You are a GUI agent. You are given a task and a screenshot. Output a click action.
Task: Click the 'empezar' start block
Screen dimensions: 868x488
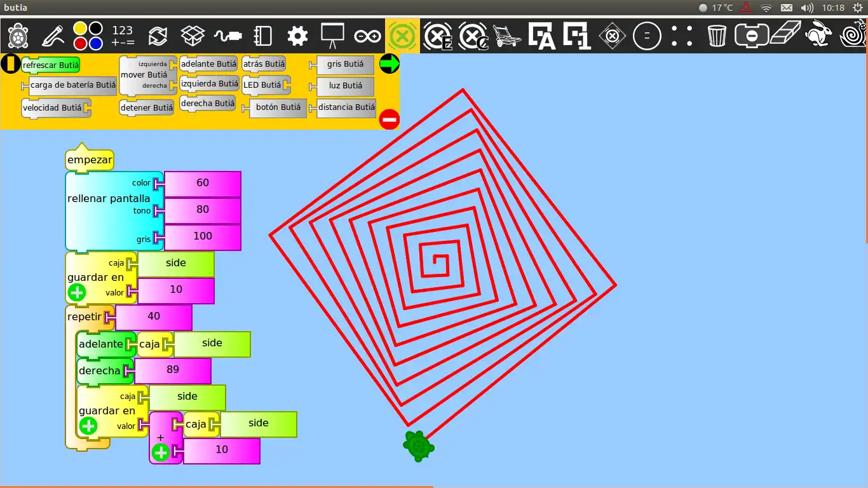pos(90,159)
